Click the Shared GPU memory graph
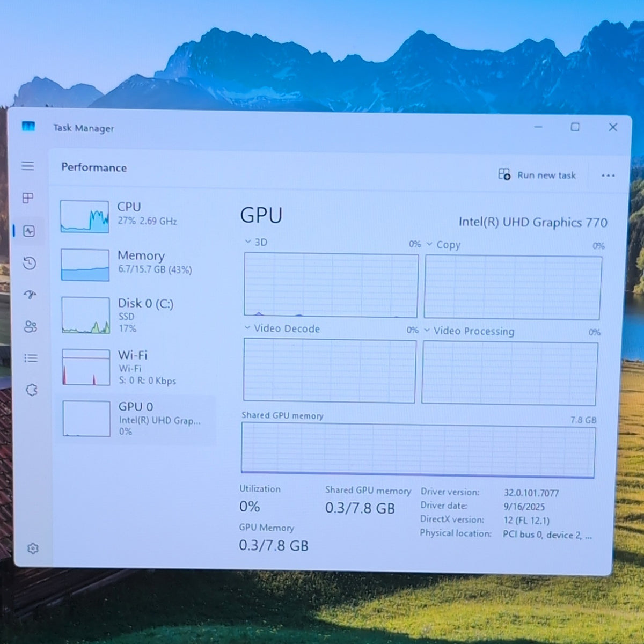 click(x=418, y=450)
